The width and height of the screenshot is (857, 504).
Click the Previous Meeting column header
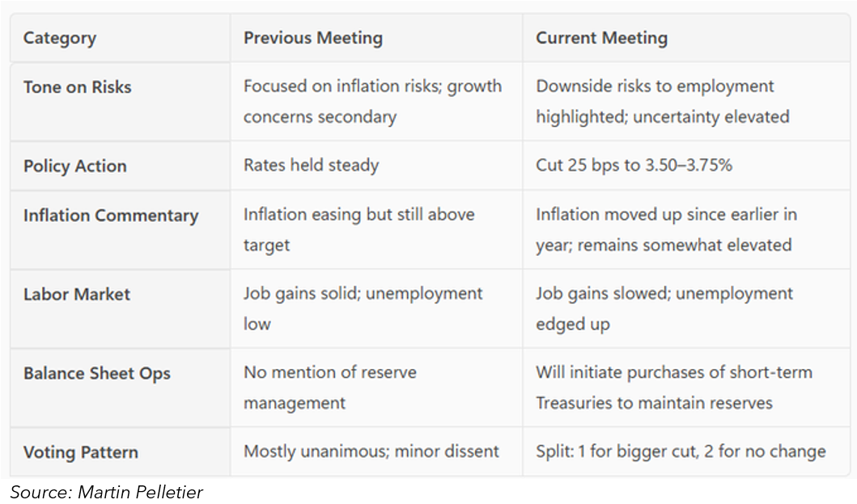pyautogui.click(x=313, y=38)
